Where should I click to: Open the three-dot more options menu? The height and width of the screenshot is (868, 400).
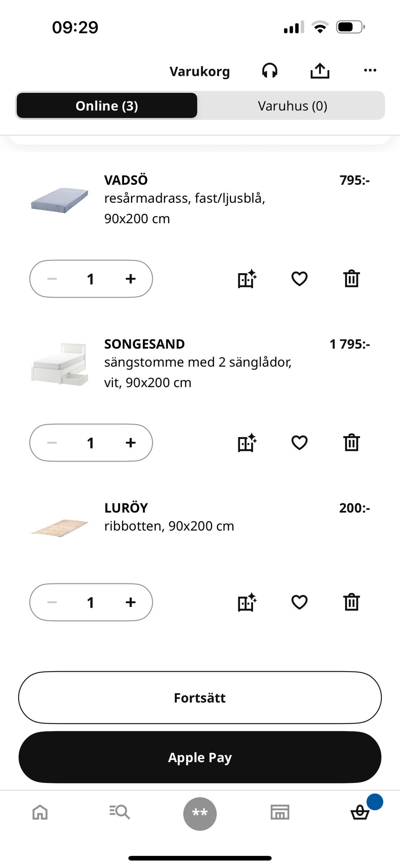[x=370, y=70]
